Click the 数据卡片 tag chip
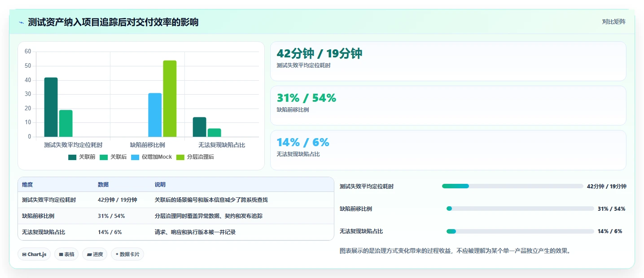This screenshot has width=644, height=278. tap(127, 254)
